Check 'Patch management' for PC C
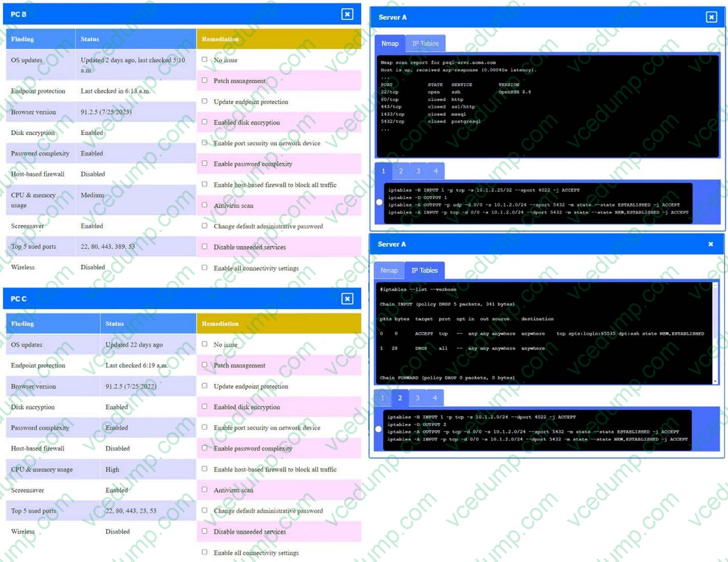Viewport: 728px width, 562px height. 205,365
